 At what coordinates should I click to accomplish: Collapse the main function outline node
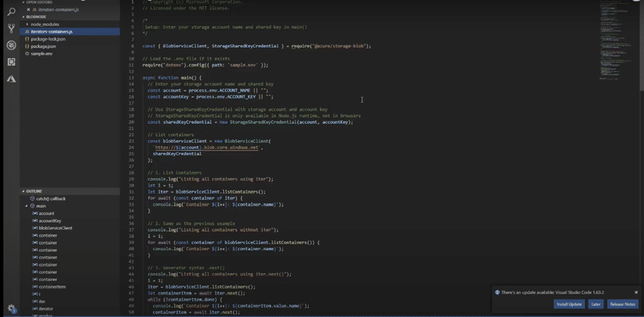click(x=27, y=206)
